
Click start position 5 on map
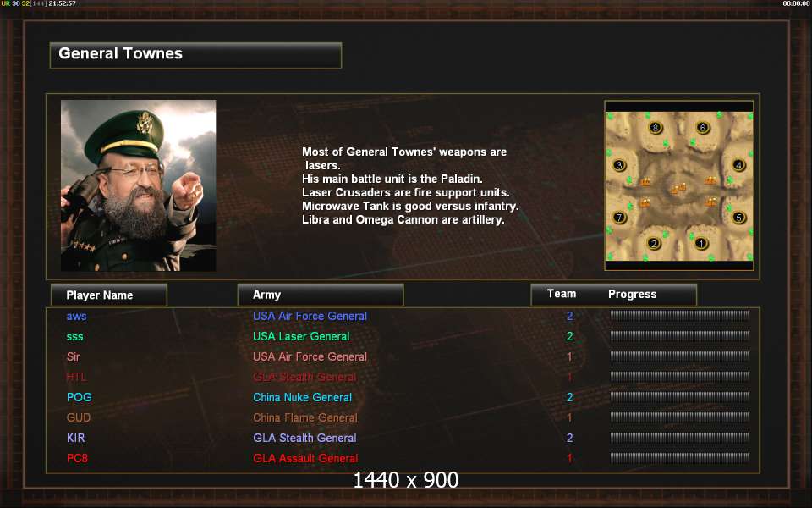point(738,218)
